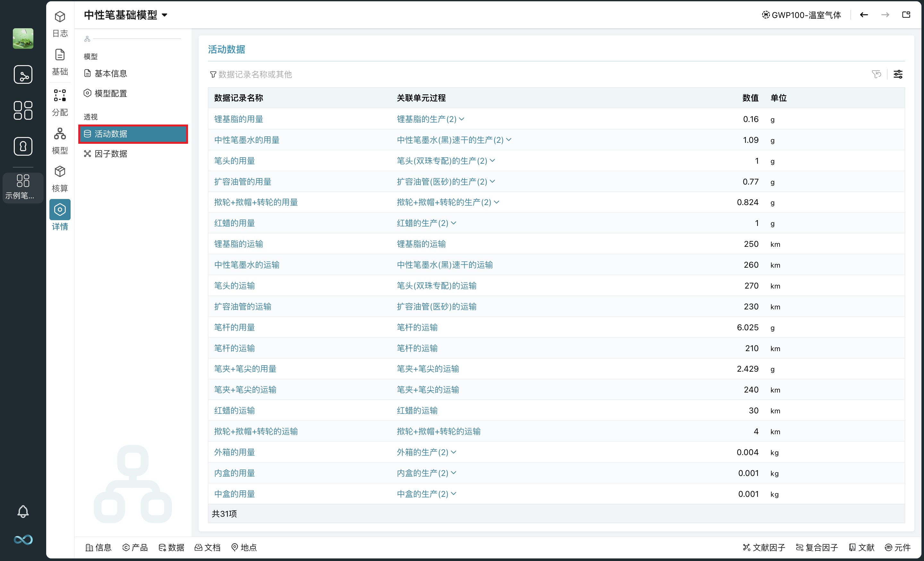The image size is (924, 561).
Task: Open 因子数据 in the side menu
Action: pos(110,154)
